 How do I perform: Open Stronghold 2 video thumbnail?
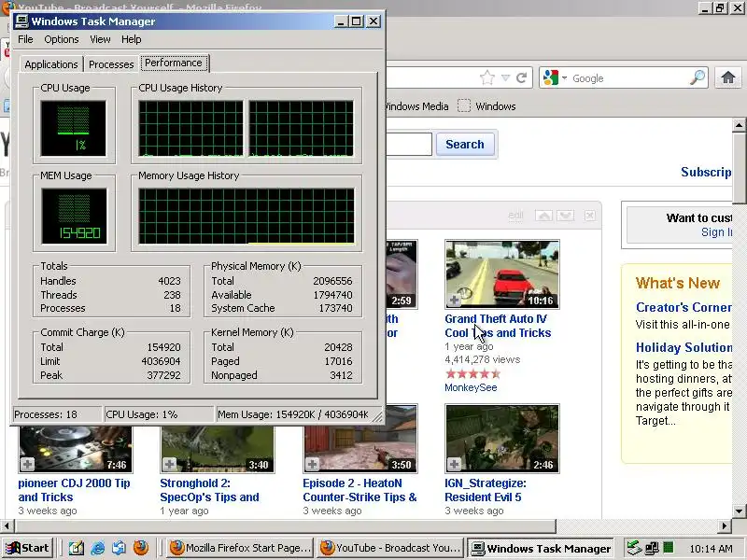(218, 450)
